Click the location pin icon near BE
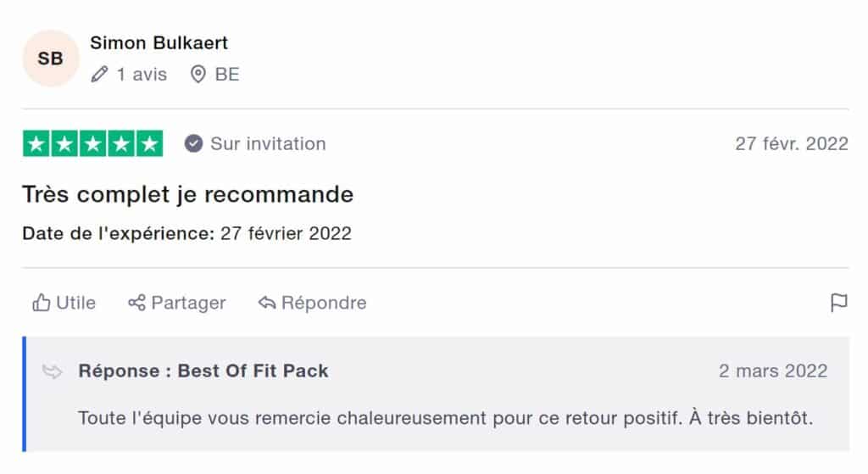 (198, 75)
